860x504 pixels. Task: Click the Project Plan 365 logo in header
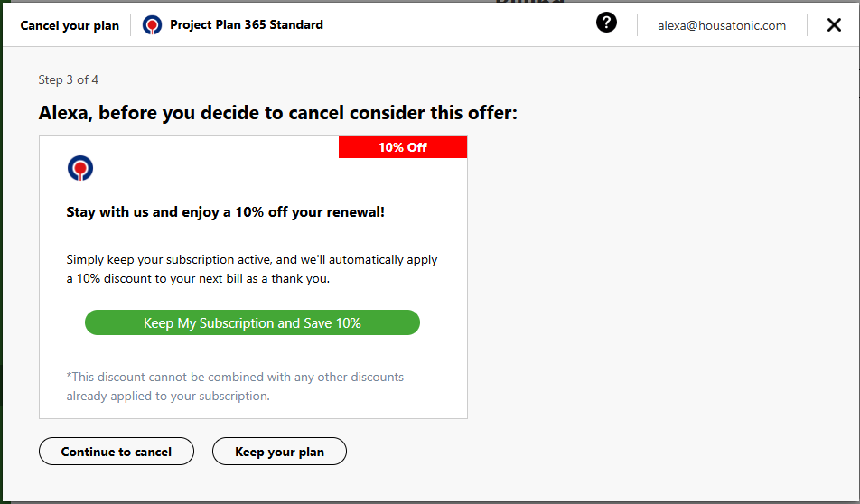click(152, 25)
